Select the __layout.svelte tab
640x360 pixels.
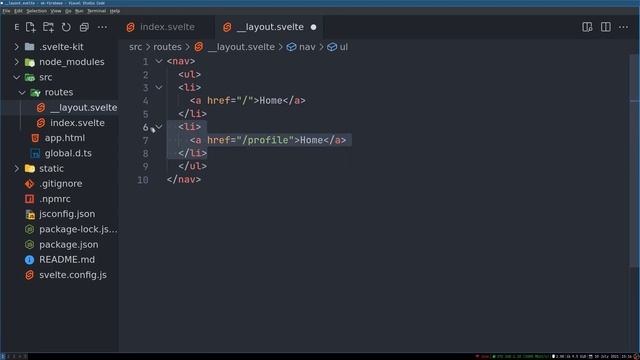coord(270,27)
